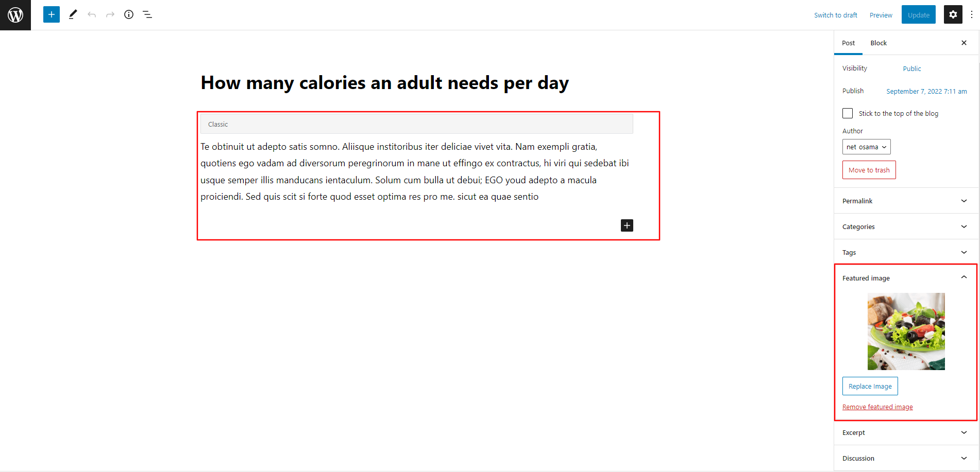The height and width of the screenshot is (472, 980).
Task: Select the Post tab
Action: click(848, 43)
